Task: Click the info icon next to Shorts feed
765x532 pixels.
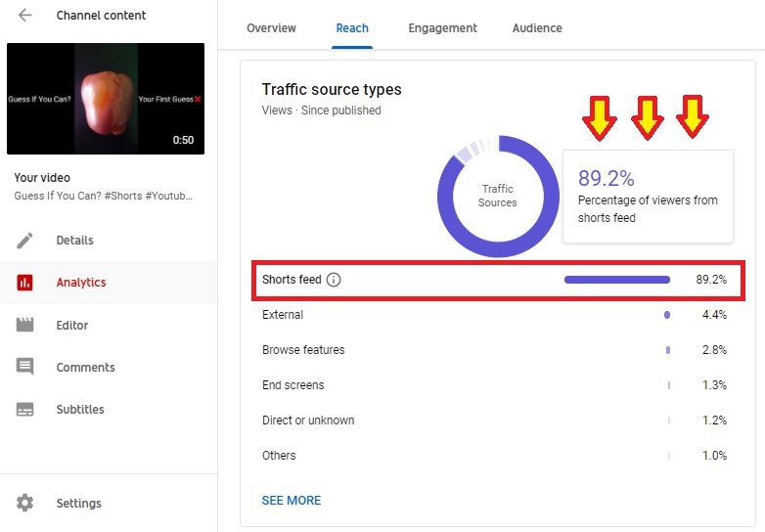Action: pyautogui.click(x=334, y=280)
